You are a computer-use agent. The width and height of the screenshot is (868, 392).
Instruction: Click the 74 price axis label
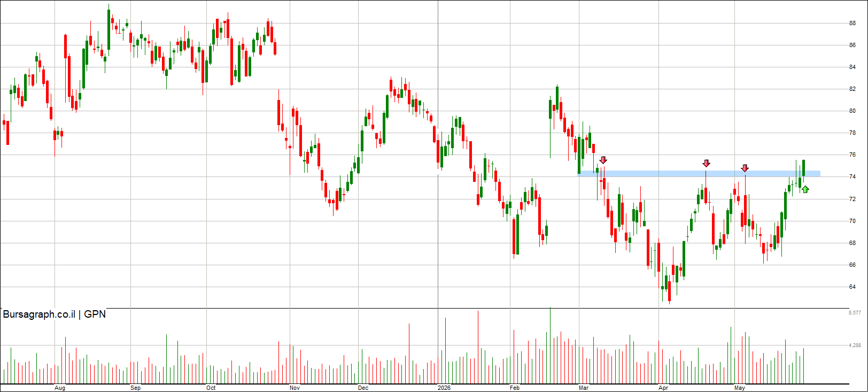point(852,177)
